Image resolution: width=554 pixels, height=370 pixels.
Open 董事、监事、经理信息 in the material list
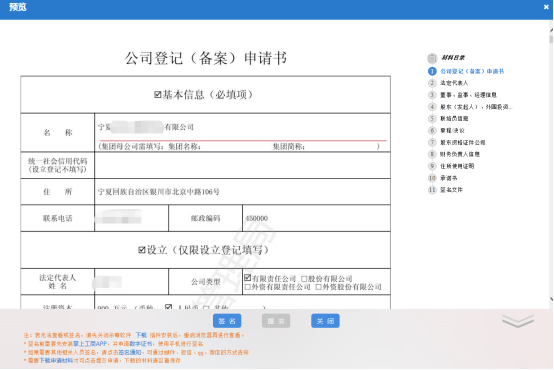468,95
